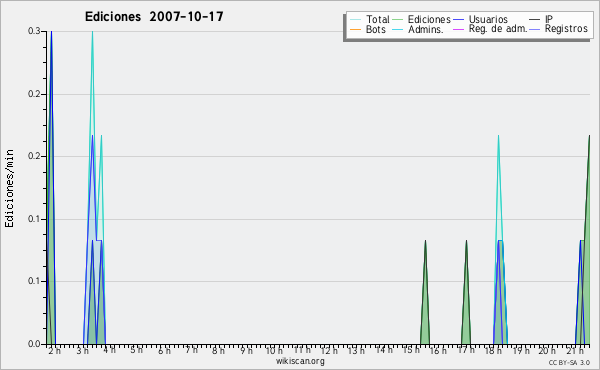This screenshot has height=370, width=600.
Task: Click the '6 h' x-axis label
Action: [x=164, y=351]
